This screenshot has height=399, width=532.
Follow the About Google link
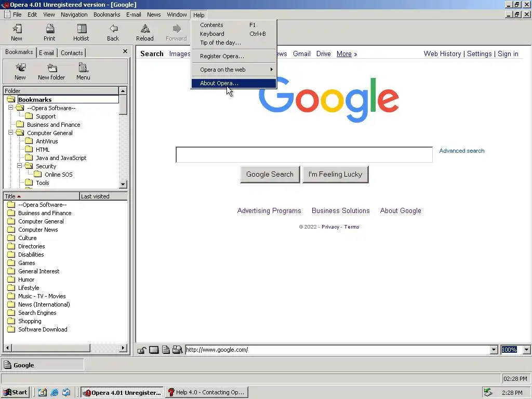pos(401,211)
